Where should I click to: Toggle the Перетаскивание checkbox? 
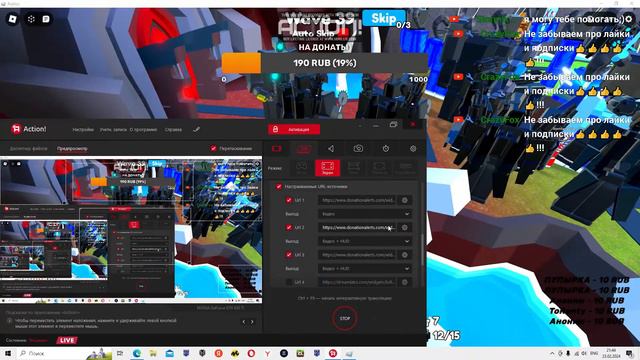click(x=213, y=148)
